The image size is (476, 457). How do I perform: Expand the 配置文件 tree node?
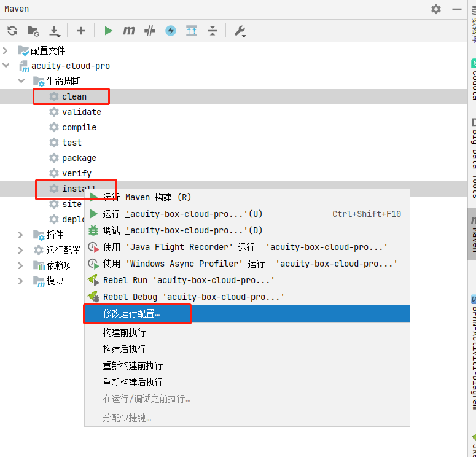tap(6, 50)
